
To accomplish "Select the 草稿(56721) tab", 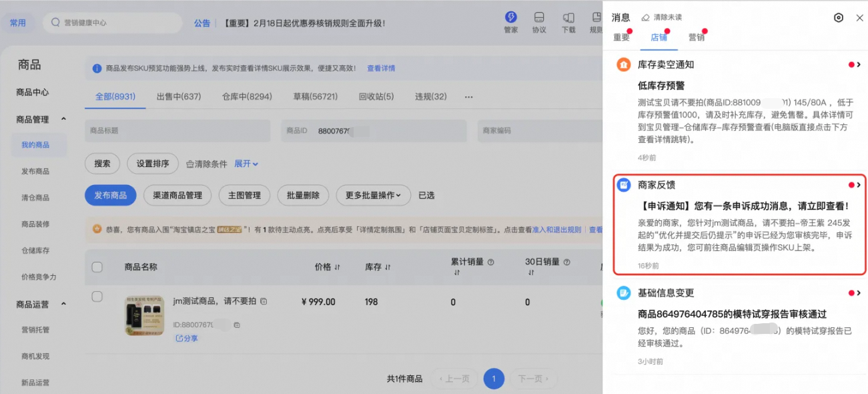I will pyautogui.click(x=316, y=97).
